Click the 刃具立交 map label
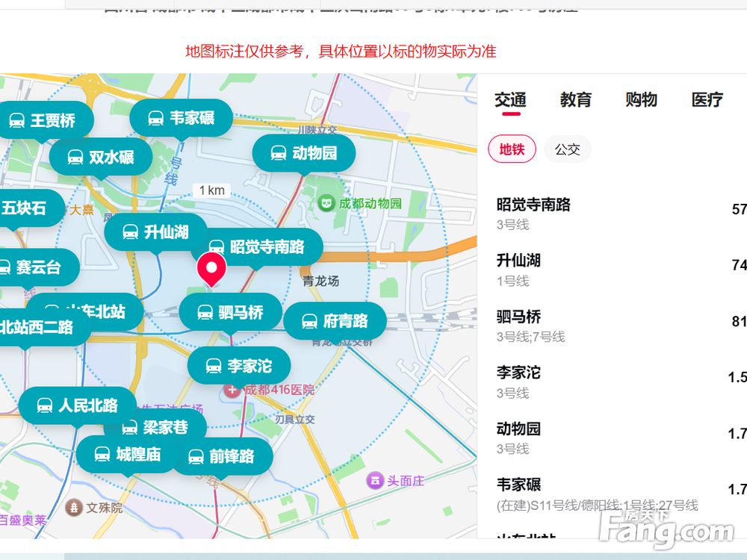 (x=295, y=420)
